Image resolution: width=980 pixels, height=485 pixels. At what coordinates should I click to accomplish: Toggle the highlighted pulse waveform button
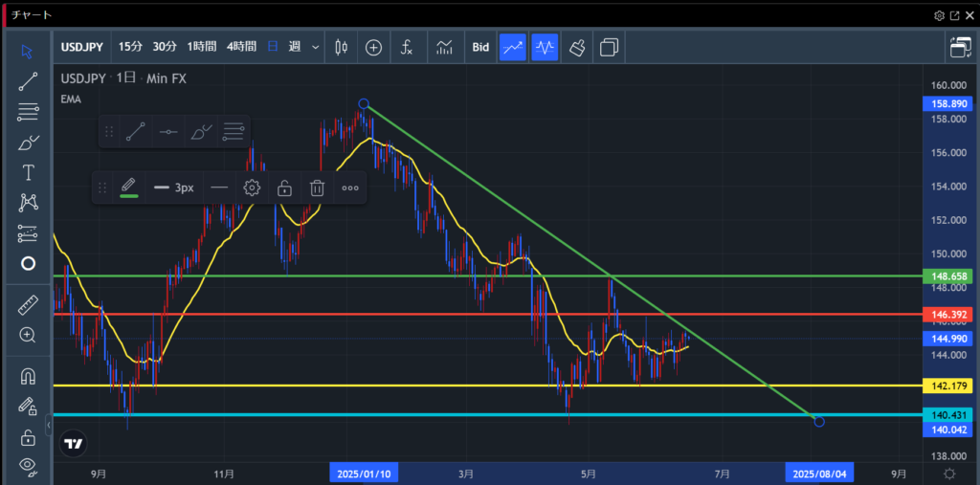tap(545, 47)
